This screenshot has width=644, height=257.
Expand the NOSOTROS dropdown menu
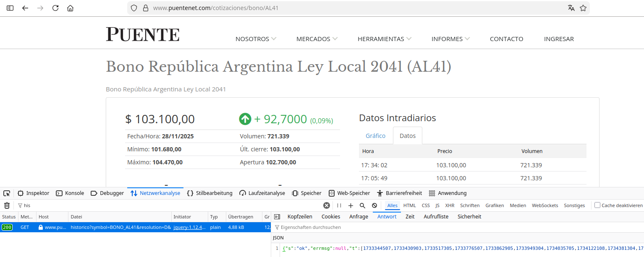256,39
